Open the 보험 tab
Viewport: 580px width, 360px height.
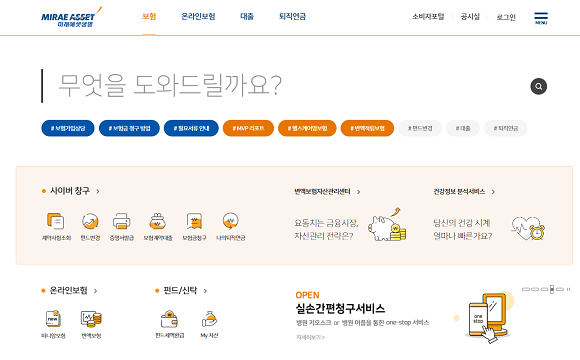[149, 17]
